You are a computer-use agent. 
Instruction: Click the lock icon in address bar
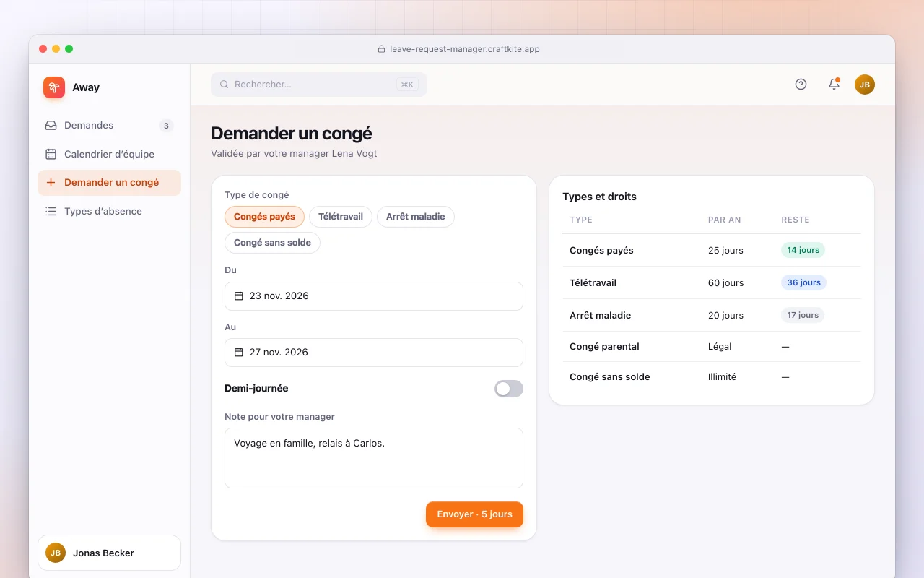coord(381,49)
